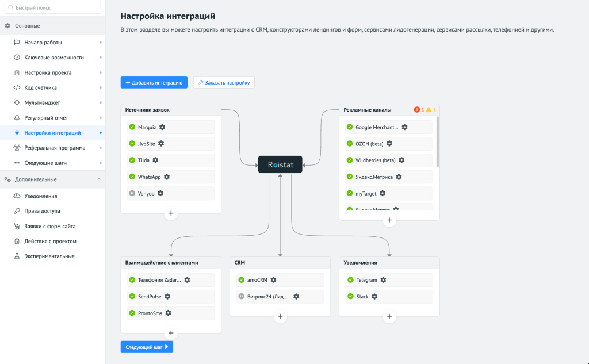Viewport: 589px width, 364px height.
Task: Click the central Roistat logo node
Action: tap(280, 164)
